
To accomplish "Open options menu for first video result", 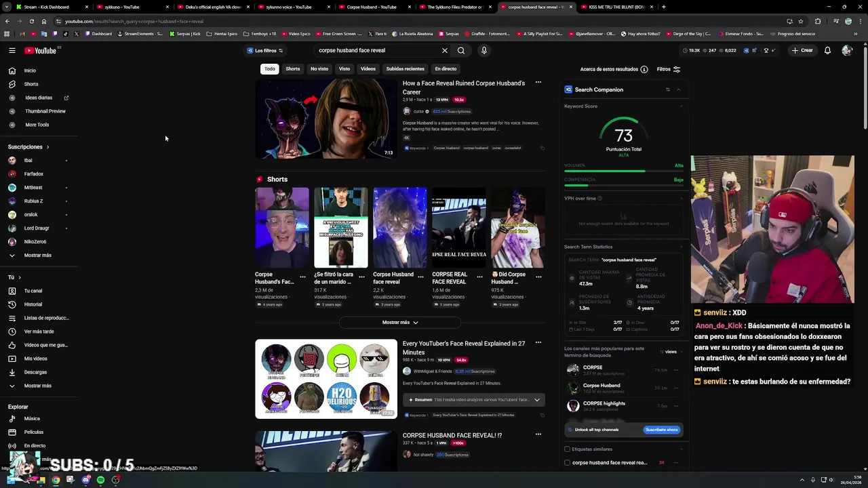I will [538, 83].
